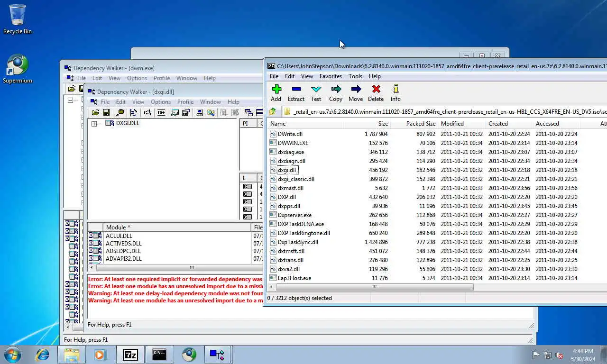Click Open file icon in dxgi.dll Dependency Walker
The width and height of the screenshot is (607, 364).
click(x=95, y=112)
